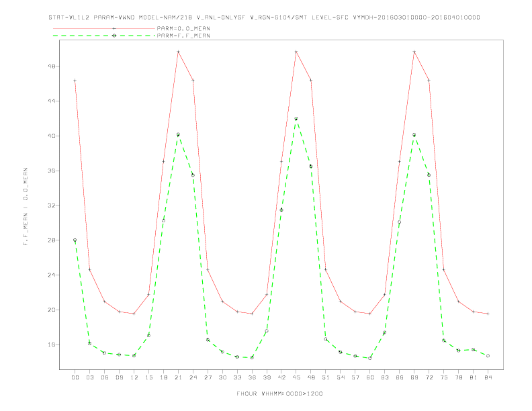The image size is (532, 411).
Task: Click red plus marker at hour 00
Action: click(x=75, y=81)
